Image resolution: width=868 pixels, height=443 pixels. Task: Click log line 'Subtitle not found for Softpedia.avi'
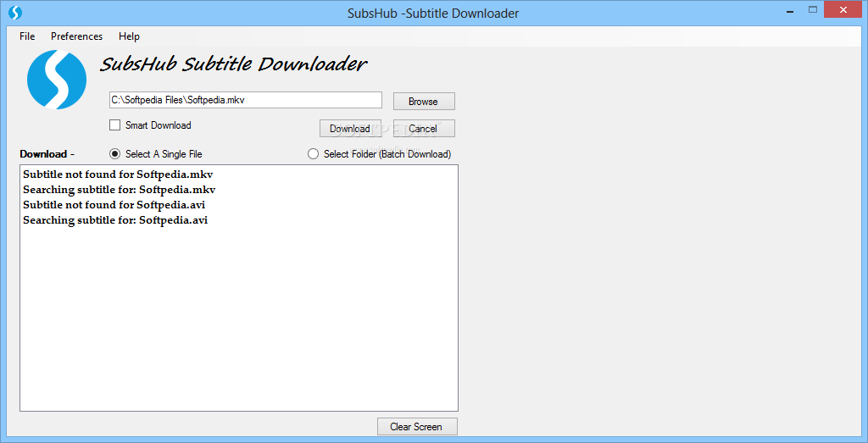[115, 205]
